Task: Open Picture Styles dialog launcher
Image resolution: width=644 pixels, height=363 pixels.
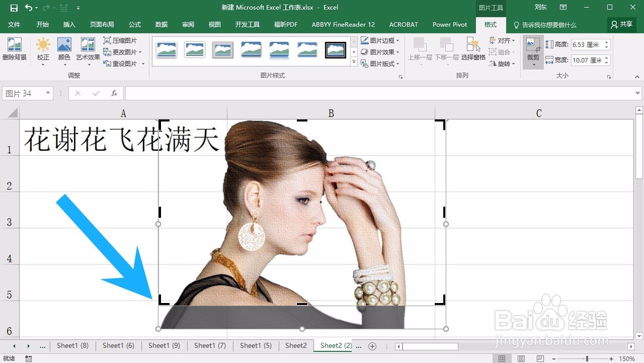Action: [x=401, y=77]
